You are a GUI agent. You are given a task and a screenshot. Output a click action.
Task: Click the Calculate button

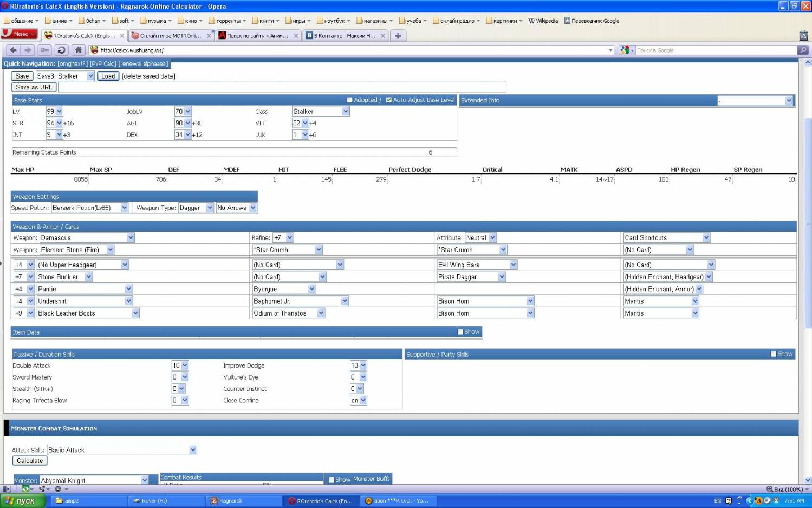[x=30, y=461]
